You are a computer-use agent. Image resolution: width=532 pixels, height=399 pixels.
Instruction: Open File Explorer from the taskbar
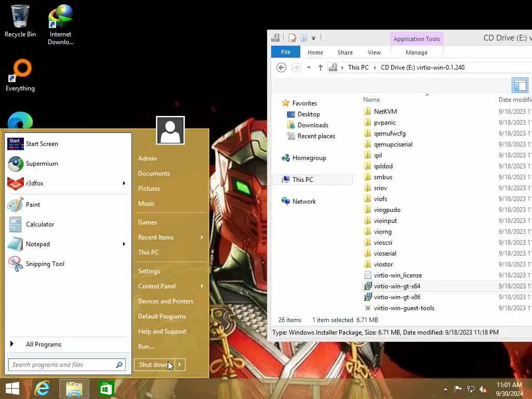74,389
